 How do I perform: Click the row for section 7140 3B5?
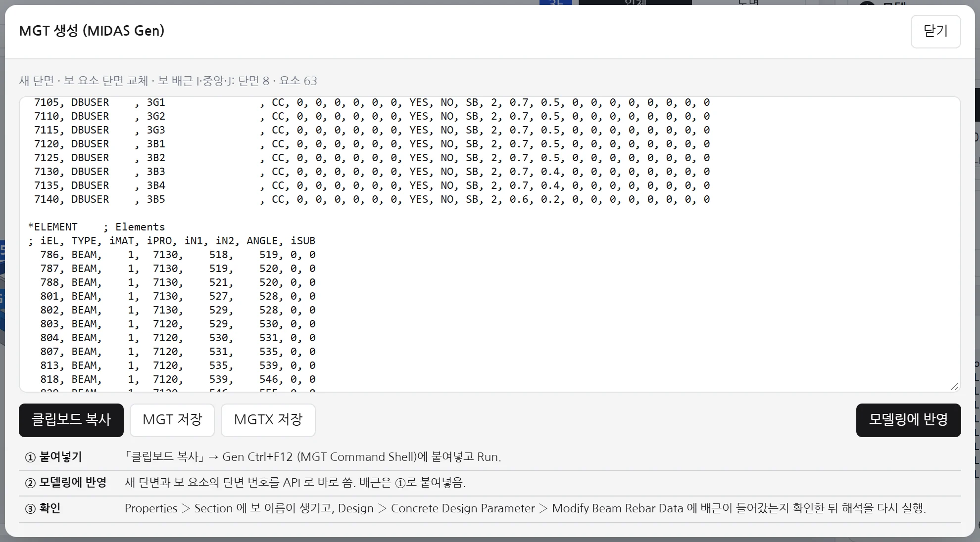(x=372, y=199)
